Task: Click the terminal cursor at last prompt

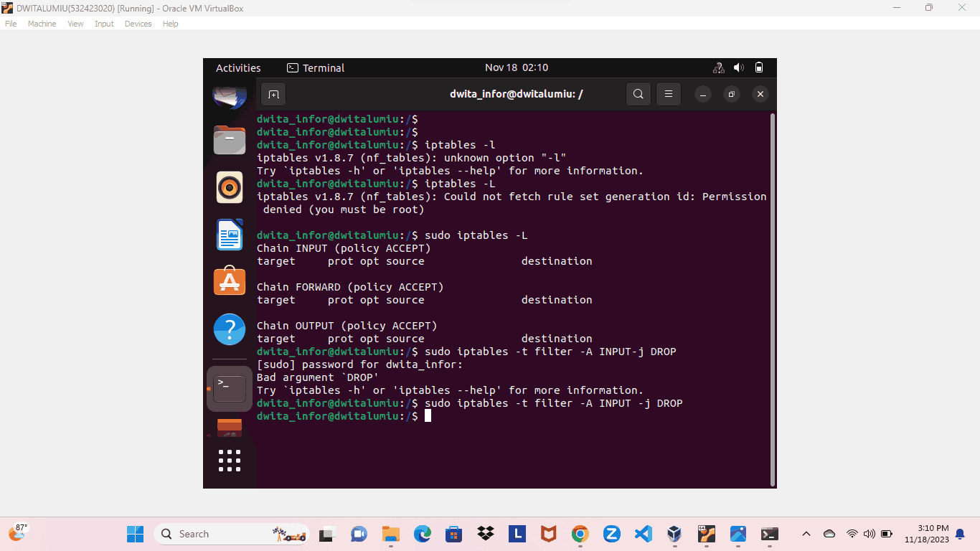Action: 428,416
